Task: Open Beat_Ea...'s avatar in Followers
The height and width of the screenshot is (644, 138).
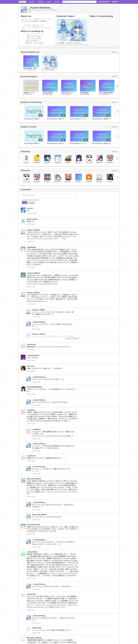Action: click(58, 177)
